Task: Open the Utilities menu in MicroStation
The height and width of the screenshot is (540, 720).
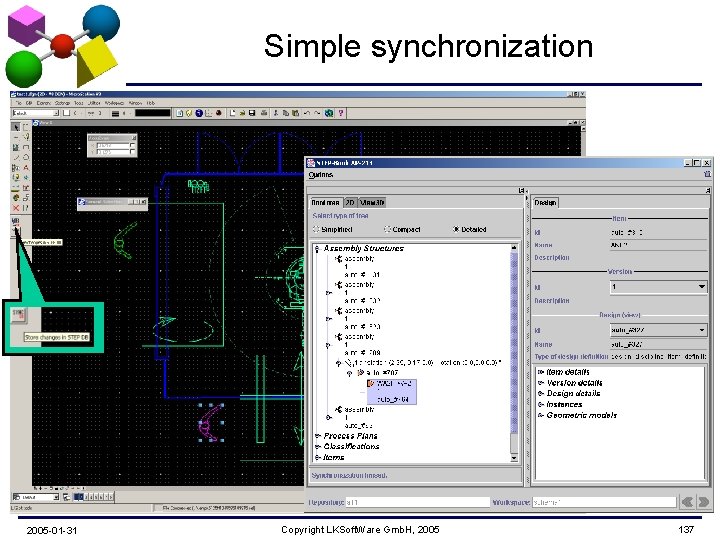Action: [94, 103]
